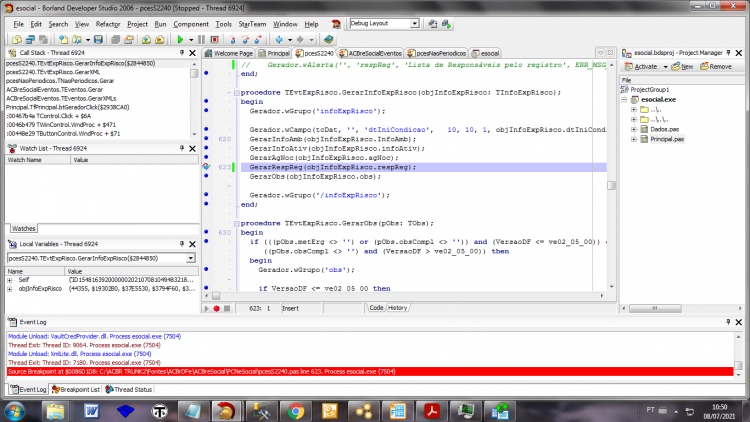Click the Activate button in Project Manager
The height and width of the screenshot is (422, 750).
click(641, 67)
